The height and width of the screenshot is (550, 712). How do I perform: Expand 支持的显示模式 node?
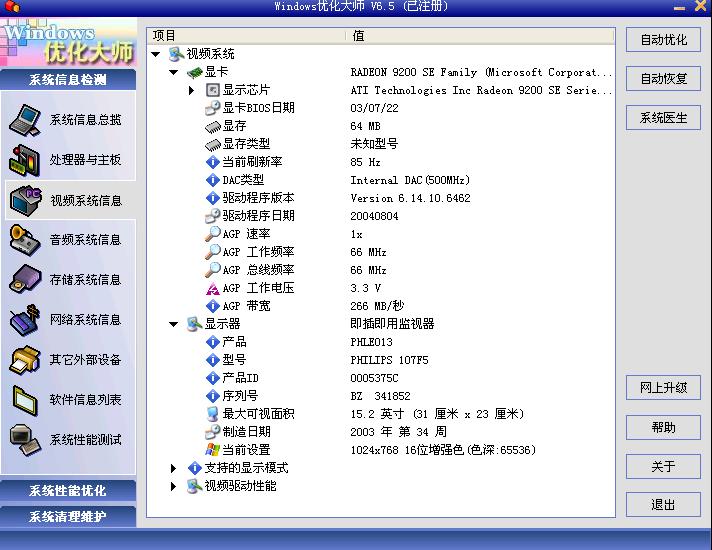pos(174,468)
